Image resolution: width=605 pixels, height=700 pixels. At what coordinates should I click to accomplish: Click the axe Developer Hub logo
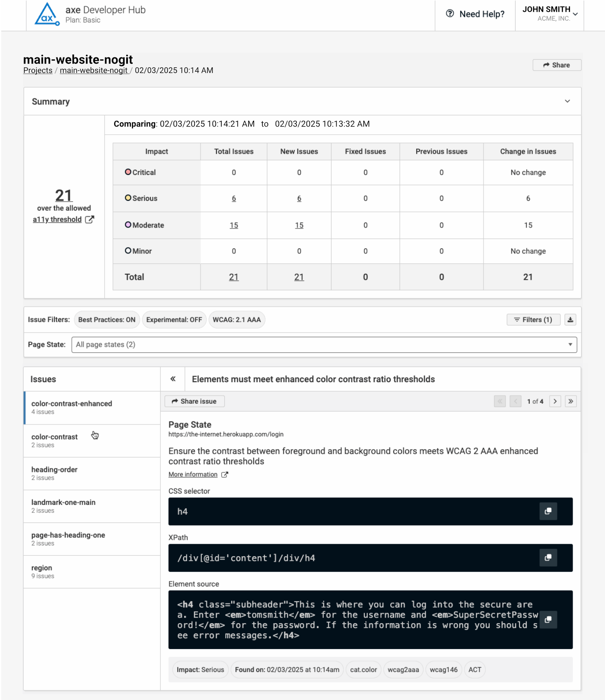tap(47, 15)
